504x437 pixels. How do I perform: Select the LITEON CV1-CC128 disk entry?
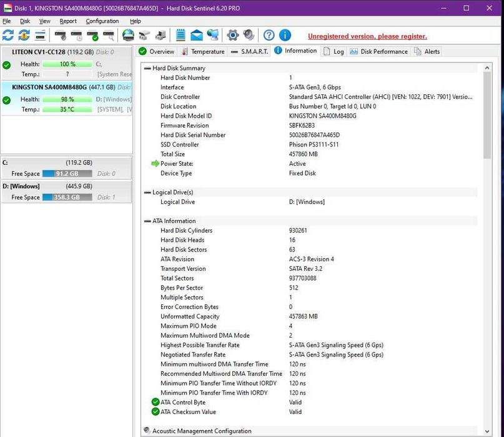pos(67,63)
